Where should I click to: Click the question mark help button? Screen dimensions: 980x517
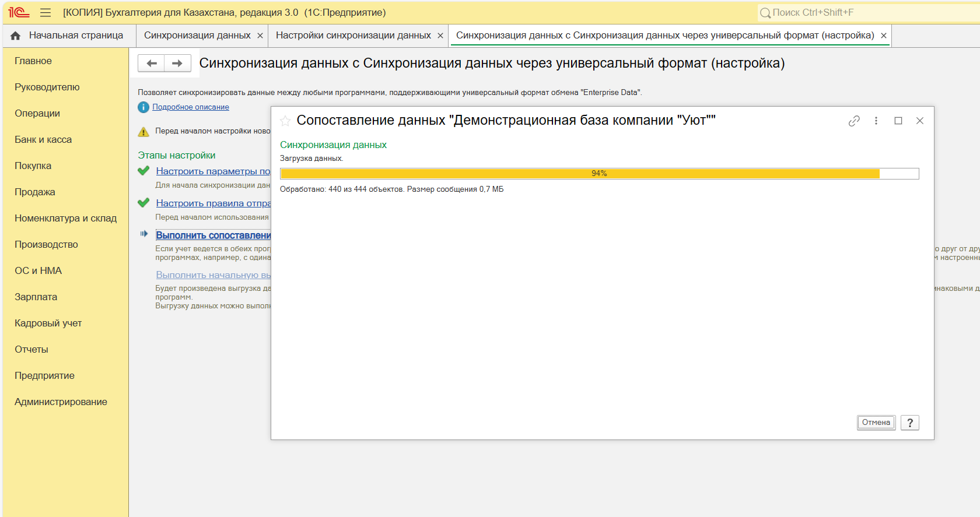pos(909,423)
